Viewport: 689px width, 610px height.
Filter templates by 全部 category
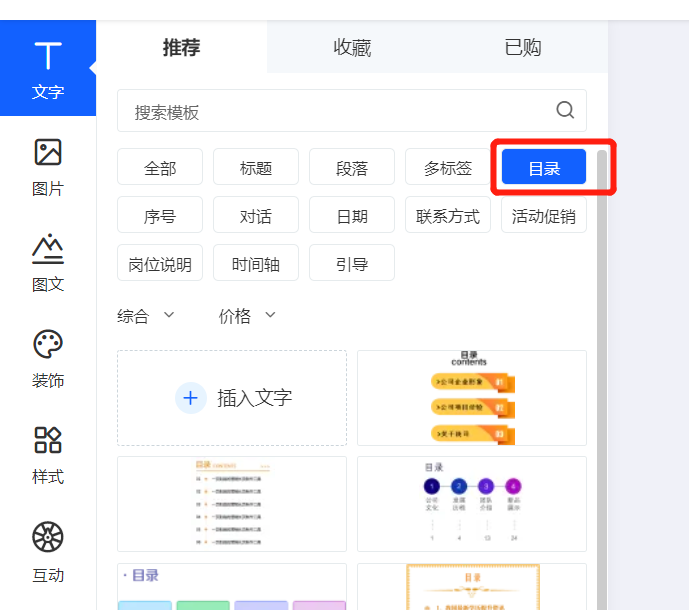(x=160, y=168)
